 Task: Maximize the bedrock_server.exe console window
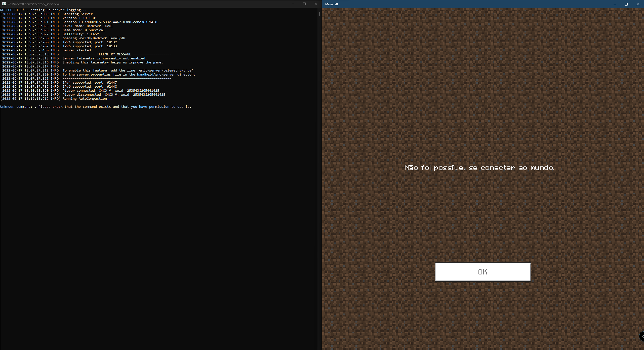304,4
